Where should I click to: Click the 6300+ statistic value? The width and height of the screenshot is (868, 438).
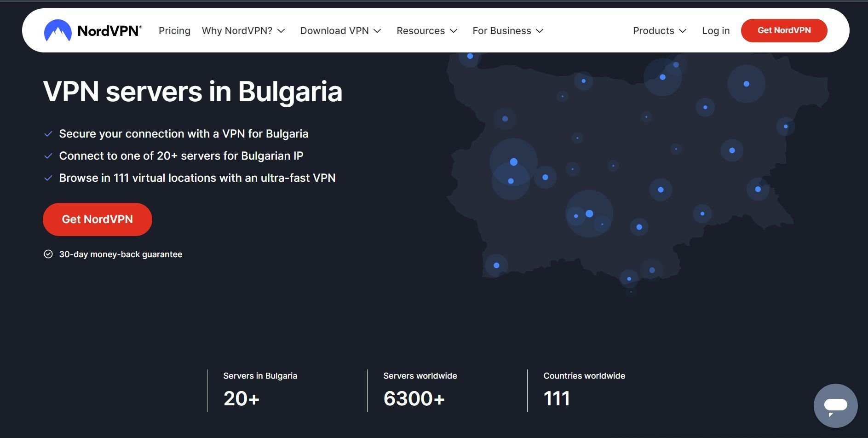[x=414, y=398]
